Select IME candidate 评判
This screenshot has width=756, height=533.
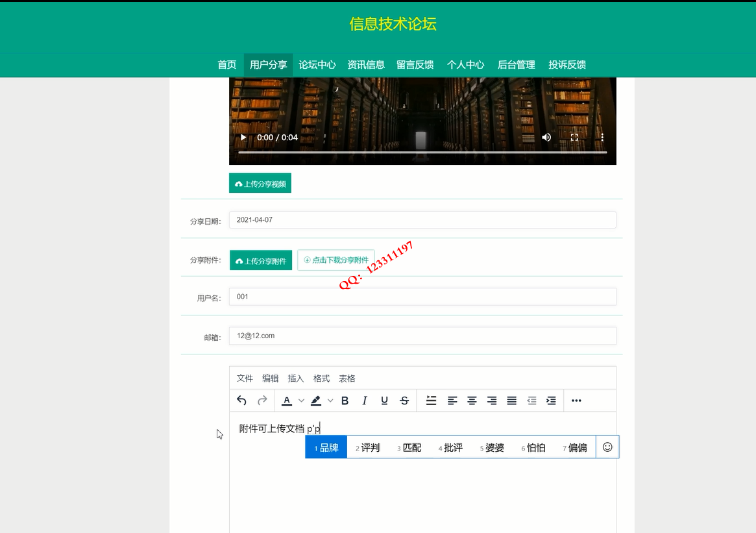(x=367, y=447)
